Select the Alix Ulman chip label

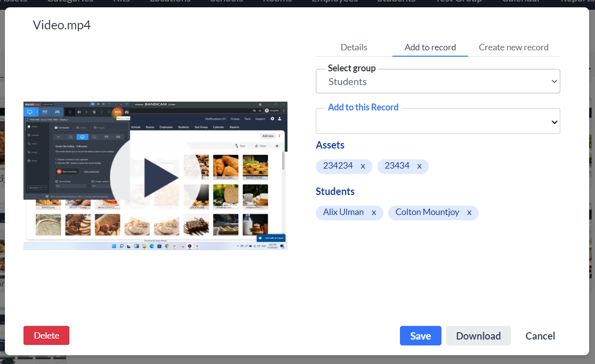click(343, 212)
